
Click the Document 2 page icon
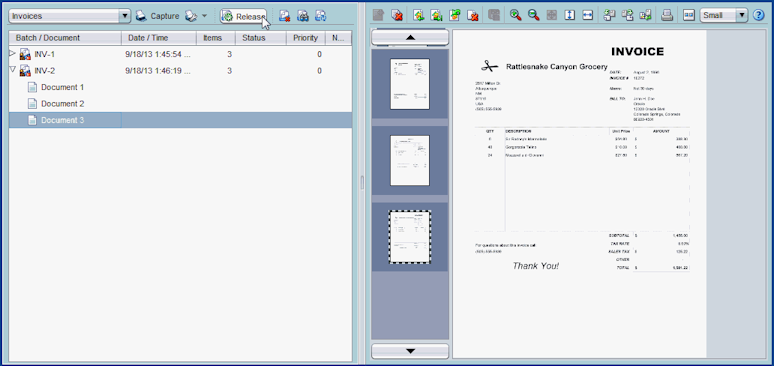click(x=32, y=104)
